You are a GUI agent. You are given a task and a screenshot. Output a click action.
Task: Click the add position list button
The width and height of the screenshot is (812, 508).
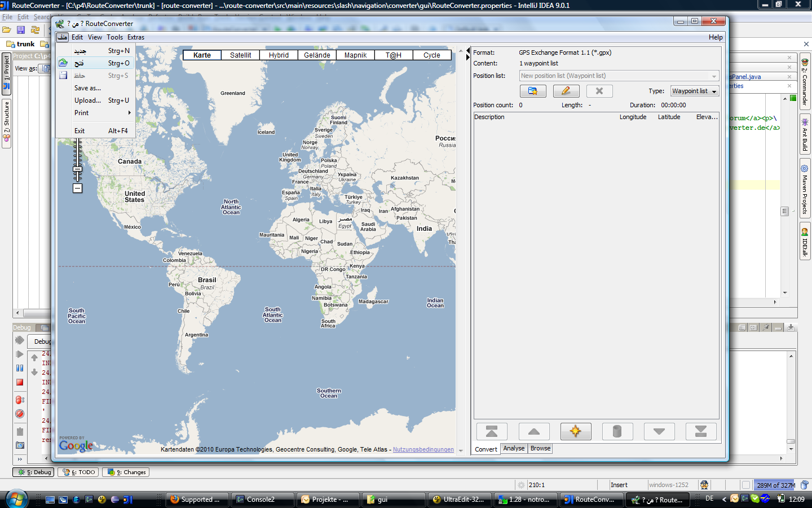point(532,91)
